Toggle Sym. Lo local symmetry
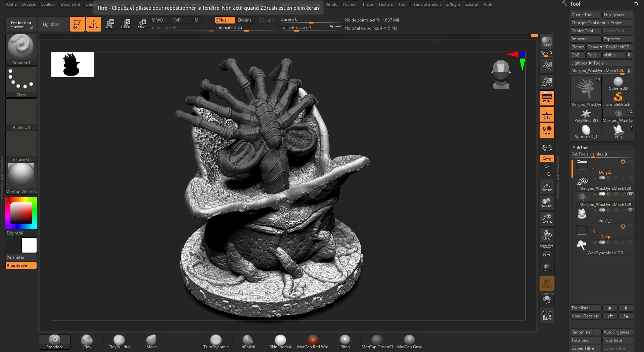 [547, 147]
